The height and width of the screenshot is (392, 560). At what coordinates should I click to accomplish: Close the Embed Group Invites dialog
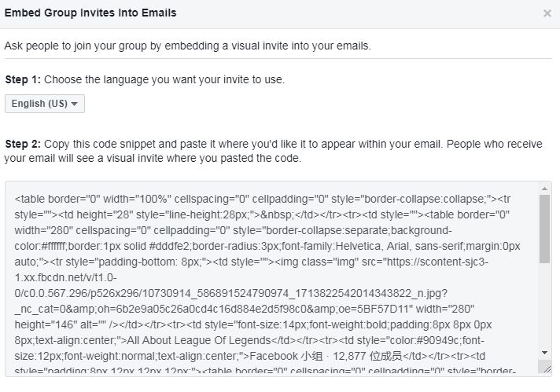pos(547,13)
